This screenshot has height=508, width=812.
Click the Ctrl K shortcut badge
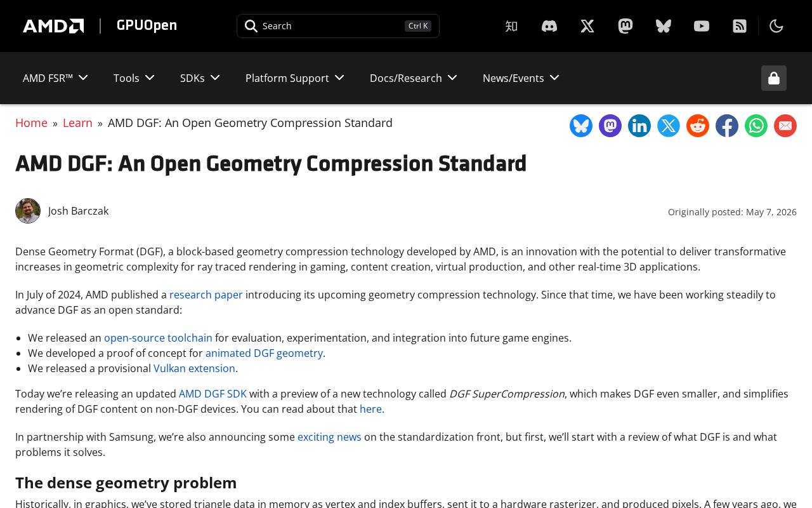[x=418, y=26]
